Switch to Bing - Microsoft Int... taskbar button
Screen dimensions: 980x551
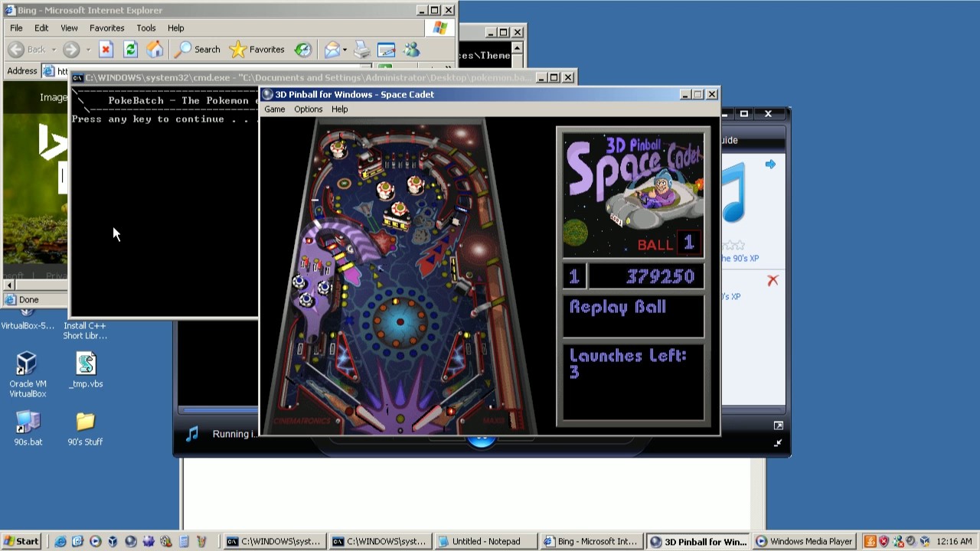[591, 541]
